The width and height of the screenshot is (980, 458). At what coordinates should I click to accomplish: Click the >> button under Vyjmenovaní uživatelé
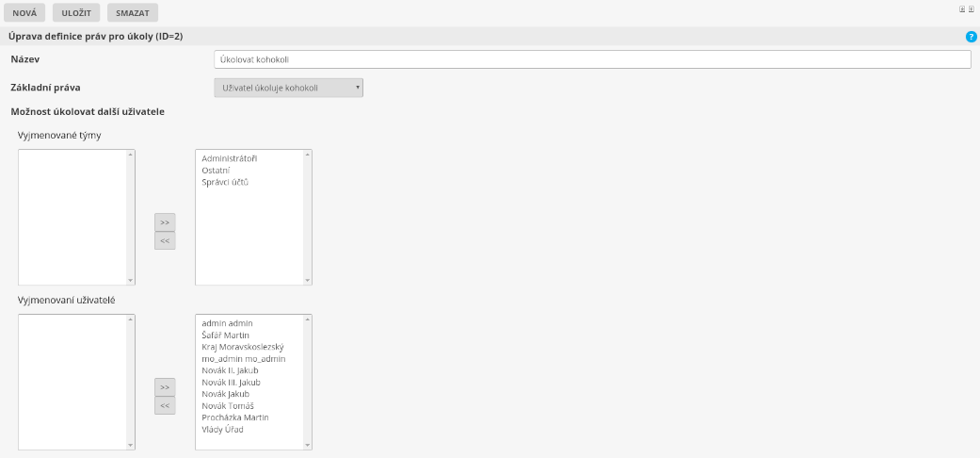(x=165, y=387)
